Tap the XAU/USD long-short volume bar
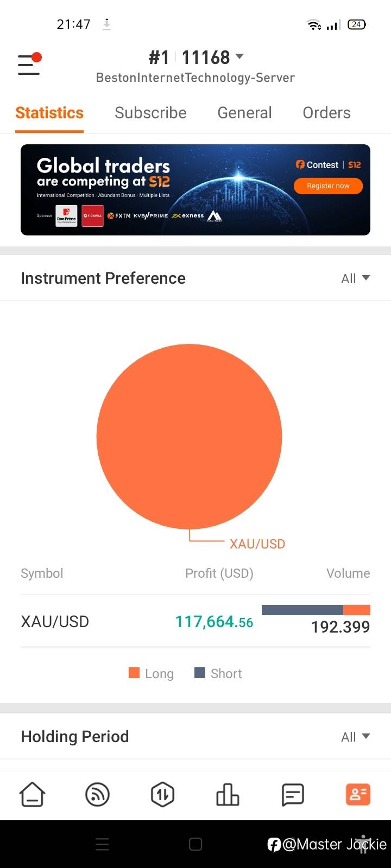 tap(316, 610)
